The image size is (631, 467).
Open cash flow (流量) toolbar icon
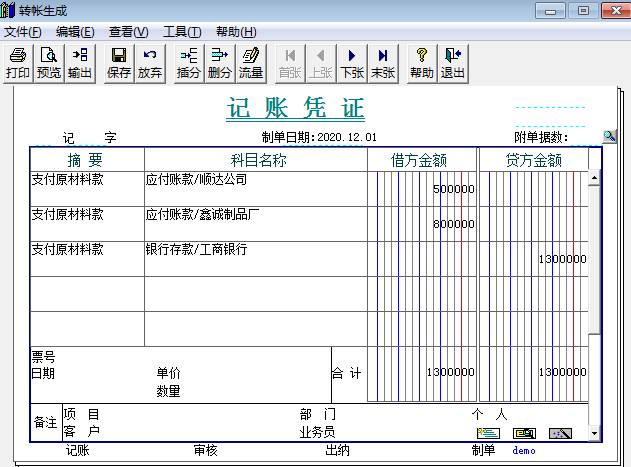(x=251, y=63)
